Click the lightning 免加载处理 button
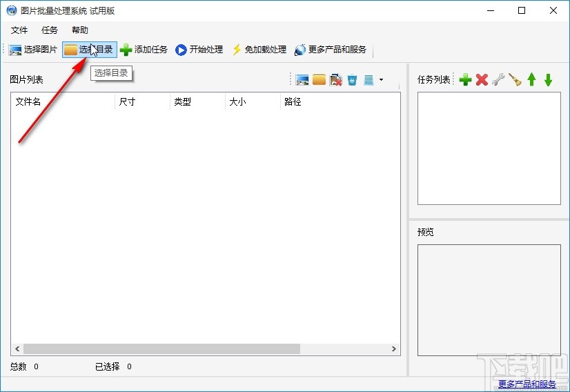Image resolution: width=570 pixels, height=392 pixels. click(x=259, y=50)
